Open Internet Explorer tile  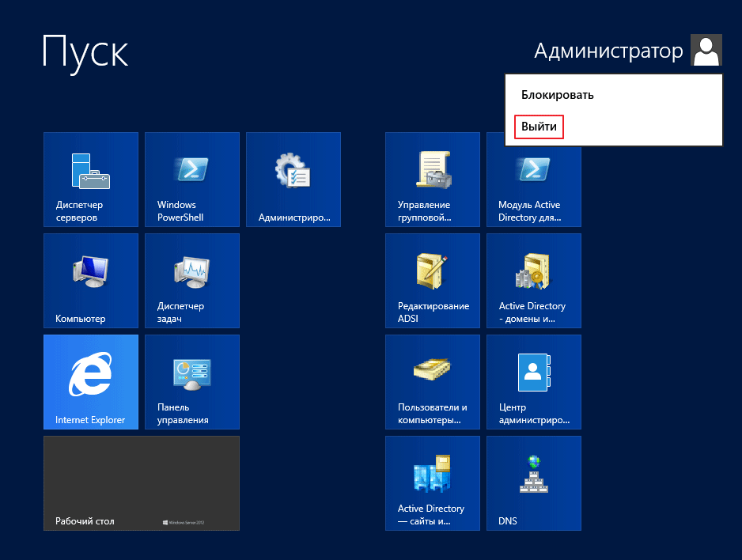click(x=91, y=382)
